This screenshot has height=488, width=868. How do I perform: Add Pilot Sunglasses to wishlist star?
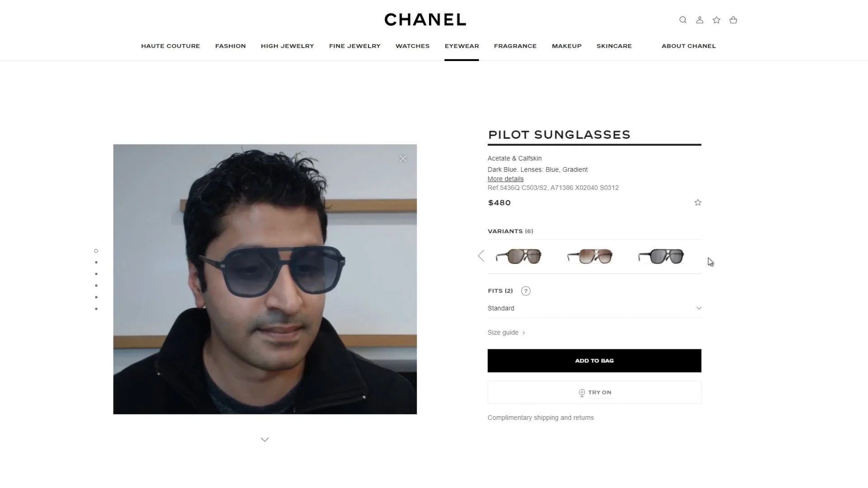tap(698, 202)
